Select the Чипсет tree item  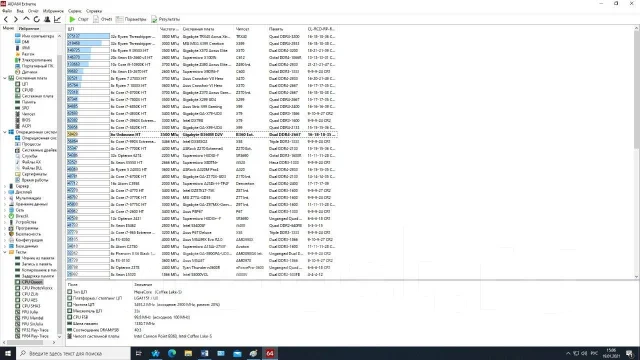[28, 114]
